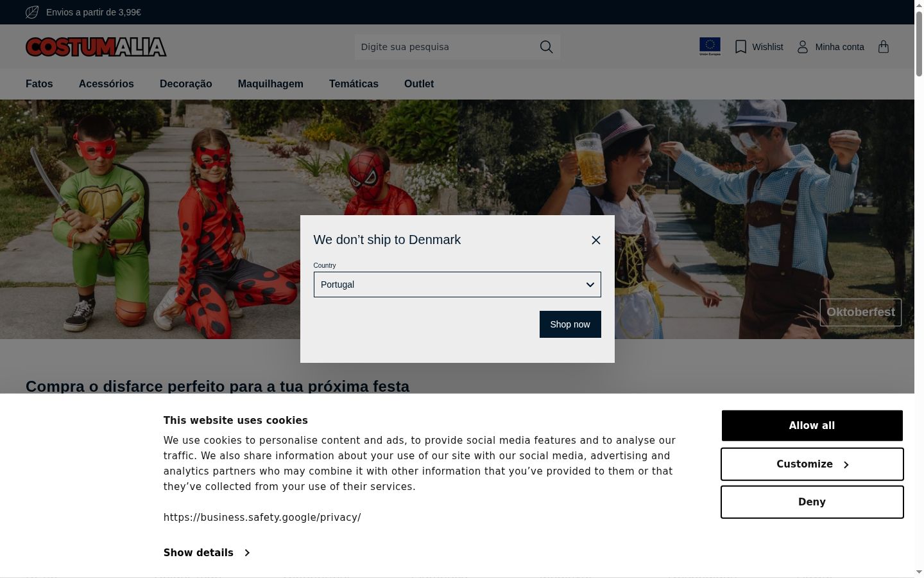The height and width of the screenshot is (578, 924).
Task: Click Allow all cookies button
Action: [812, 426]
